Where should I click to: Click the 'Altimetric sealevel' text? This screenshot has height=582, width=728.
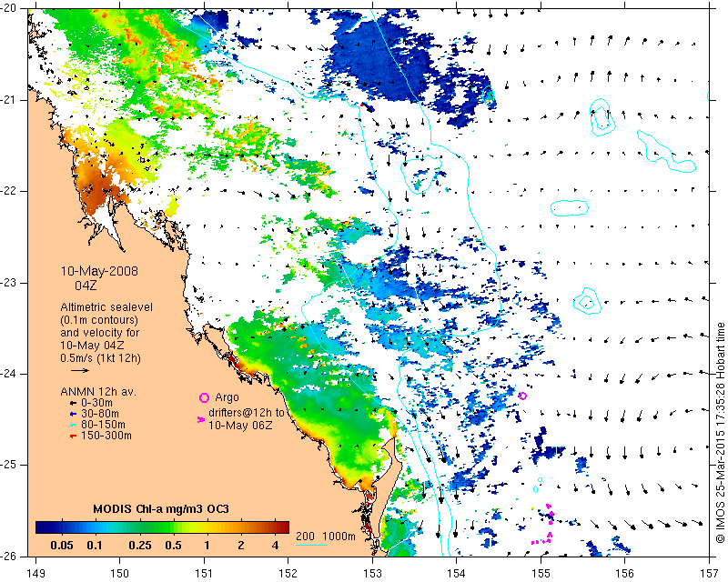coord(106,307)
